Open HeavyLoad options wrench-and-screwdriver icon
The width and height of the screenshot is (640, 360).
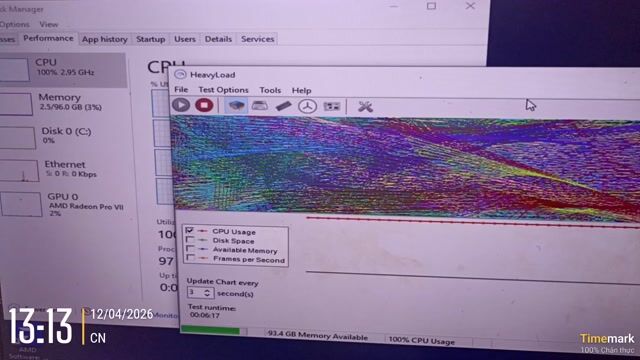(365, 107)
